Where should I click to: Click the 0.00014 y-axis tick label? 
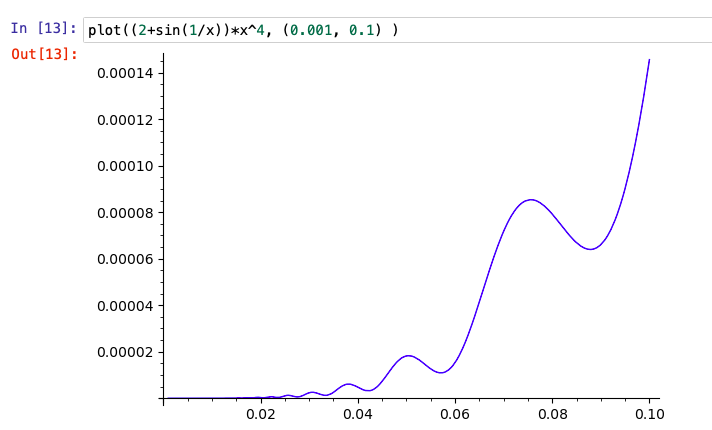(x=124, y=73)
